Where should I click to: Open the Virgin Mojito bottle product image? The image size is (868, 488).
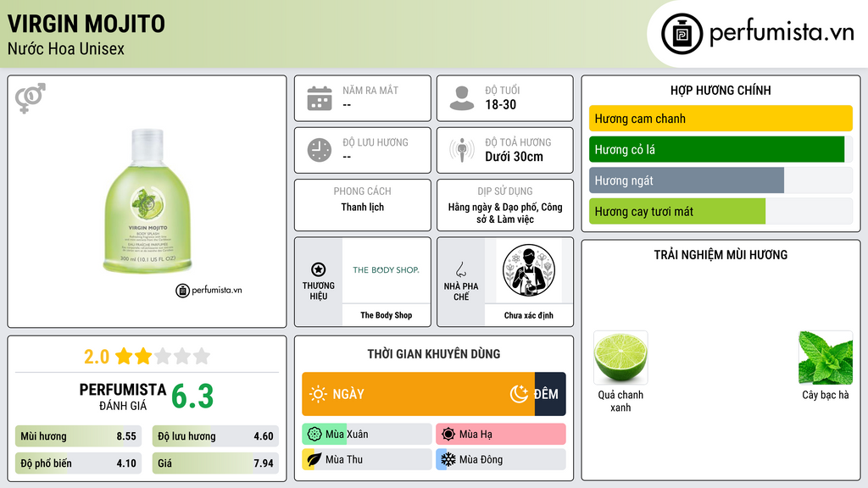[x=147, y=201]
